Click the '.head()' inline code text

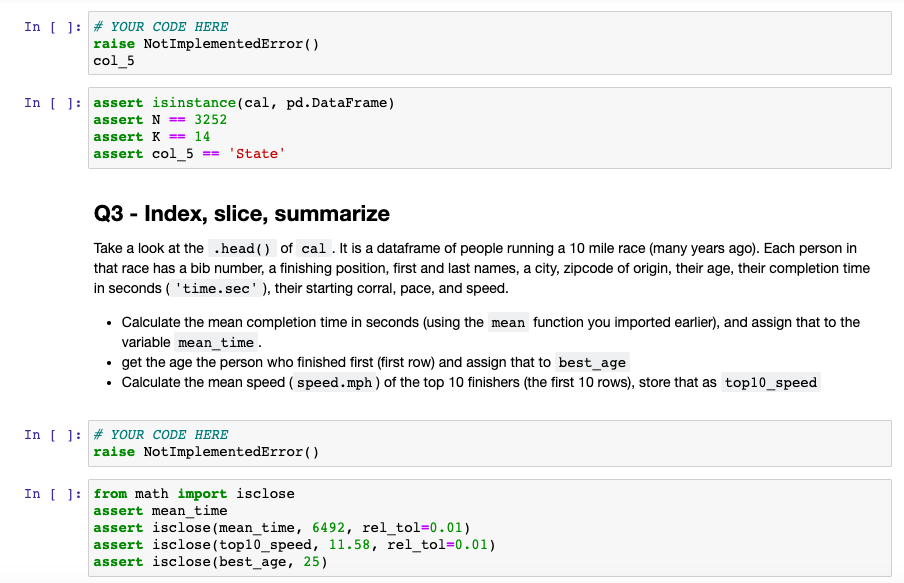(242, 249)
